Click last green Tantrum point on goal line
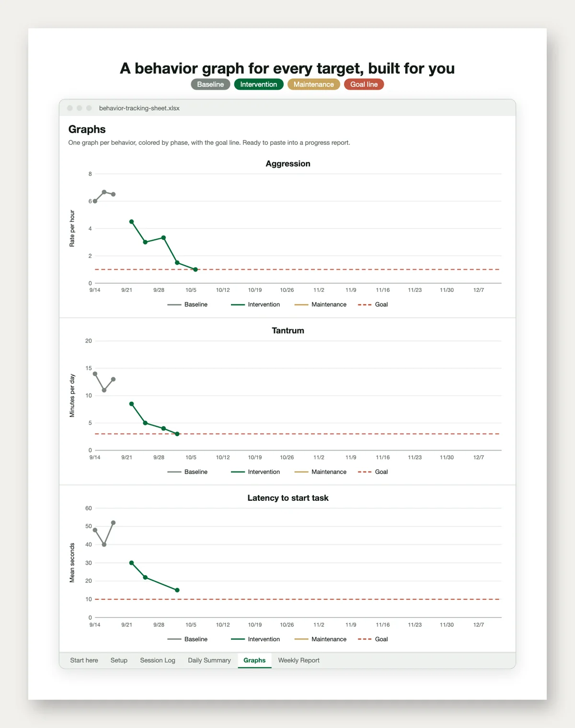575x728 pixels. click(x=177, y=434)
